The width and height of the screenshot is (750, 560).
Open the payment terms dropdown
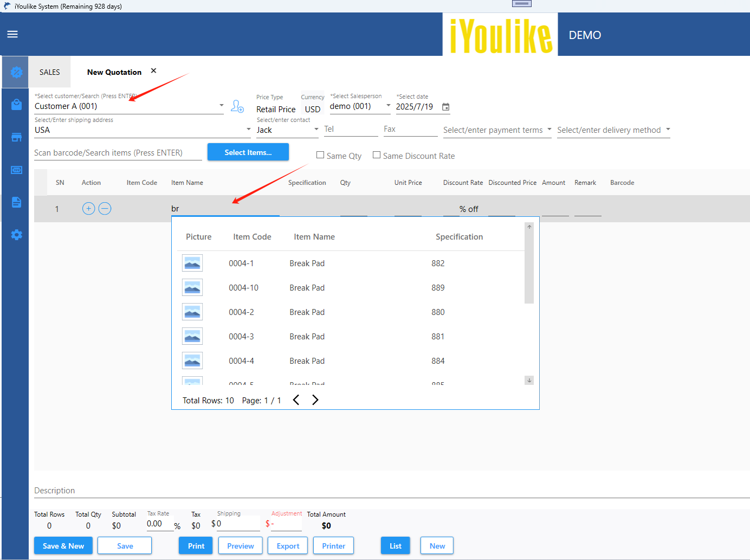coord(549,130)
